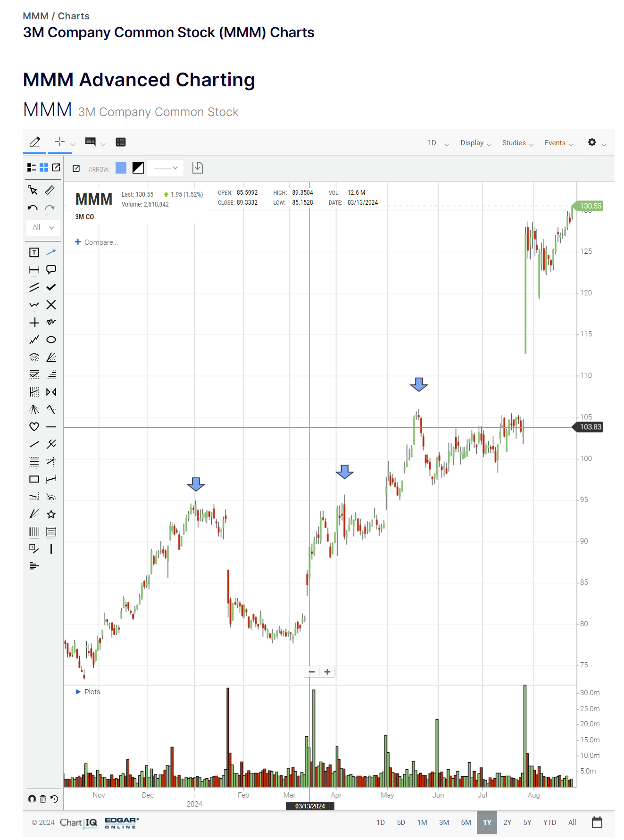Screen dimensions: 624x840
Task: Select the star shape tool
Action: click(51, 514)
